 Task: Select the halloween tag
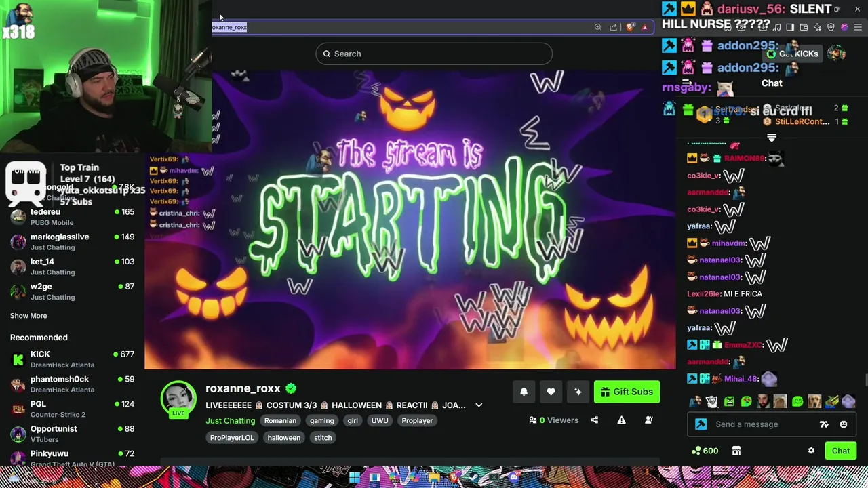[283, 437]
